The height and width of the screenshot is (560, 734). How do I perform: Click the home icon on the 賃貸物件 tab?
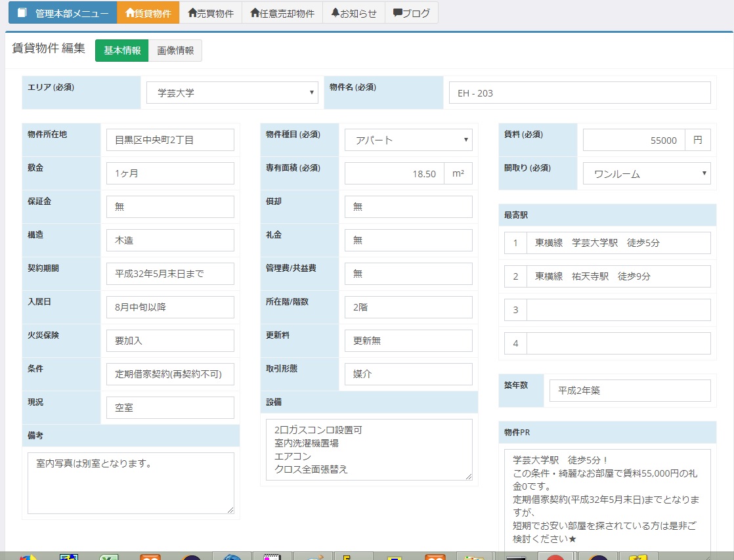click(130, 13)
